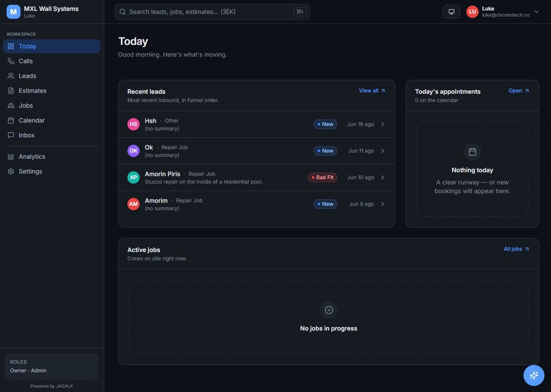The width and height of the screenshot is (551, 392).
Task: Click View all recent leads link
Action: [372, 91]
